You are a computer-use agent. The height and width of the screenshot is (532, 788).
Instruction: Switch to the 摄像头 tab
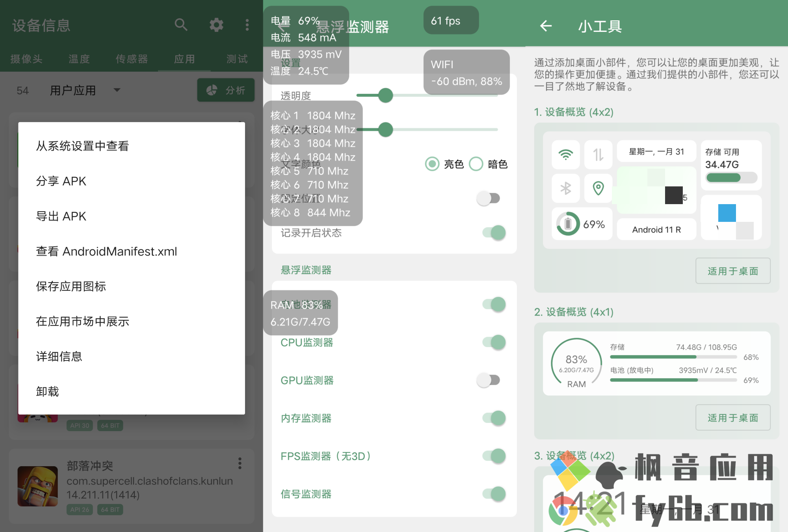(26, 59)
